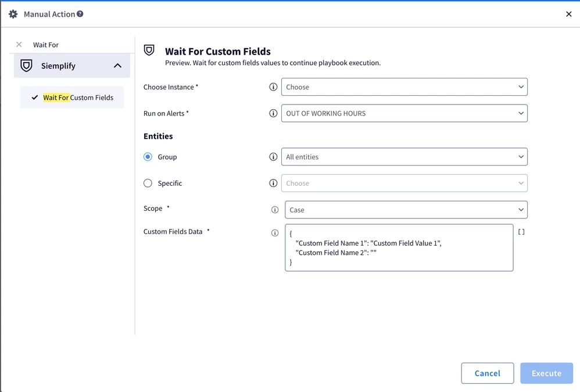
Task: Click the info icon for Group entities
Action: [x=273, y=157]
